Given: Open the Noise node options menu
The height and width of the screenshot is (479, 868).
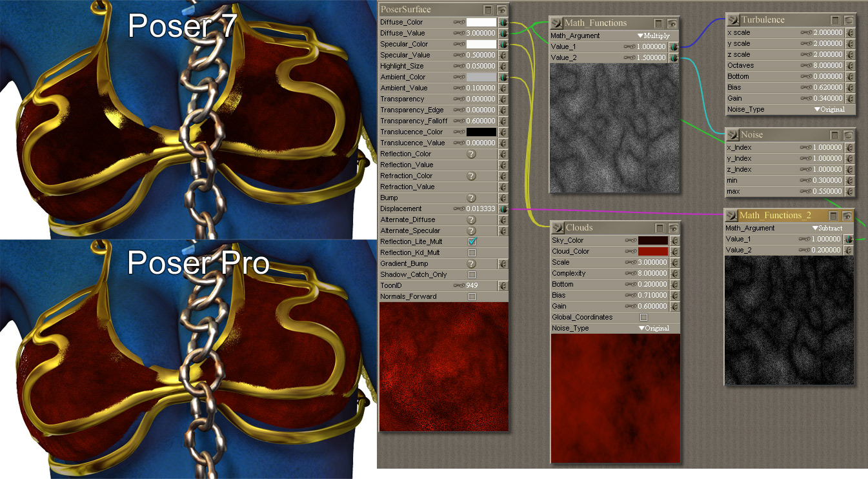Looking at the screenshot, I should [834, 135].
